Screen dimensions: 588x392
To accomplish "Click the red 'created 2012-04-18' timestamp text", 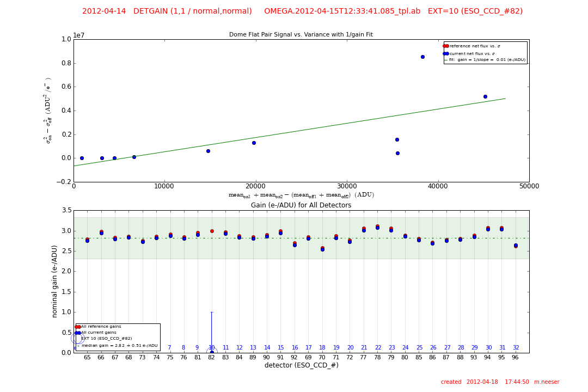I will coord(500,382).
